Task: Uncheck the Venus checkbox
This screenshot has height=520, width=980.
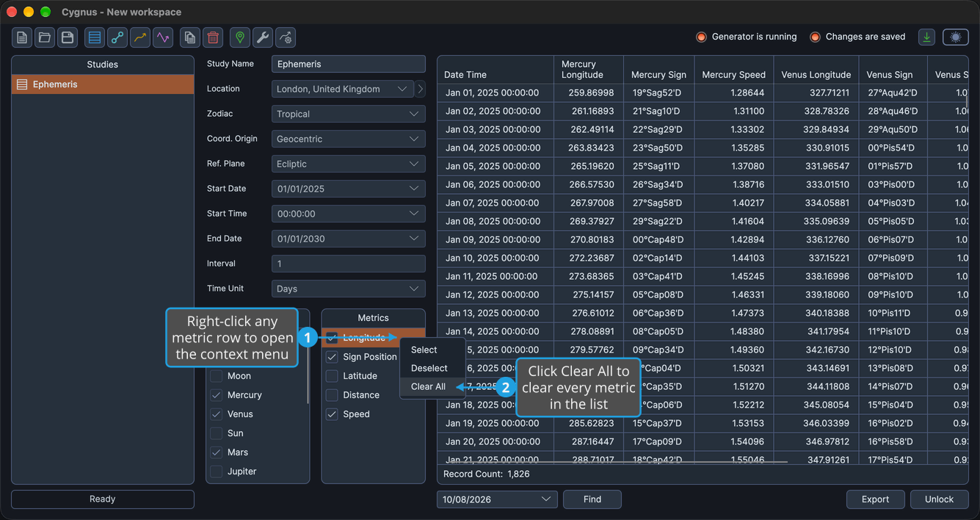Action: tap(217, 414)
